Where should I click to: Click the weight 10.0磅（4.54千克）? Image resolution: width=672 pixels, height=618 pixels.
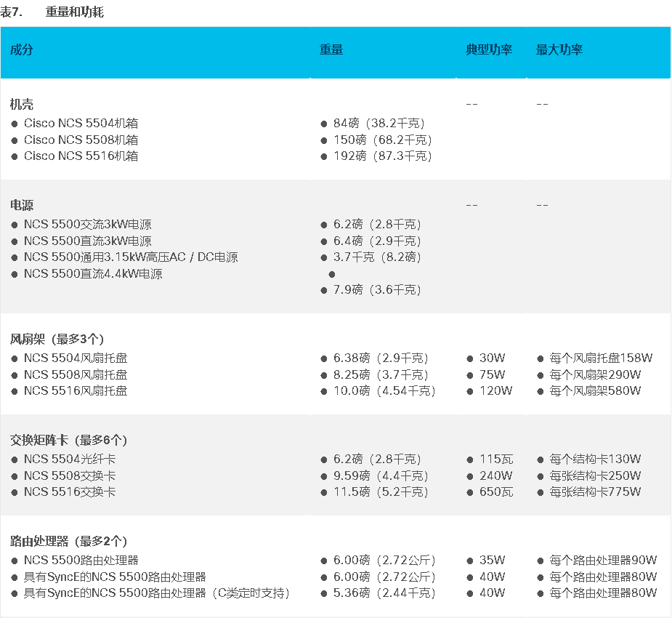click(x=384, y=390)
